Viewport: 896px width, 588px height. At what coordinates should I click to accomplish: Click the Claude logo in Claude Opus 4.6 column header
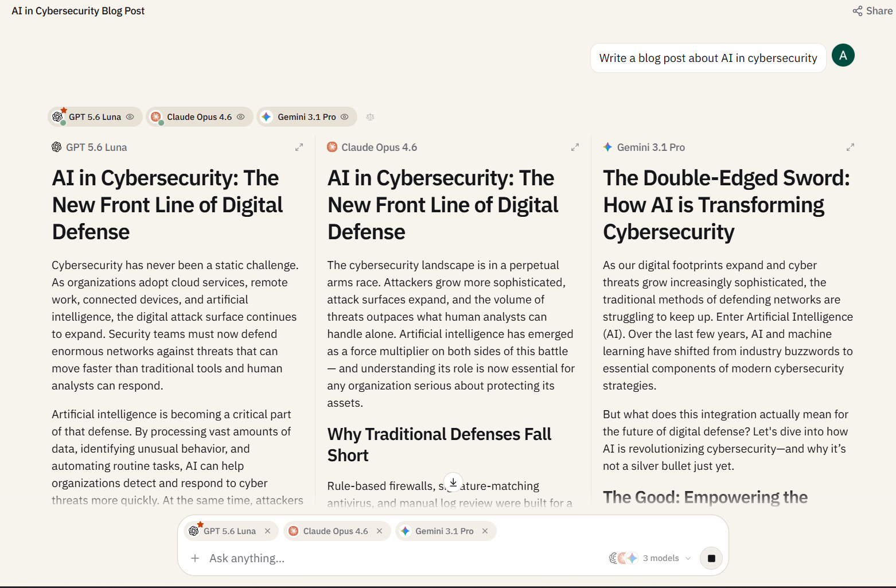332,147
